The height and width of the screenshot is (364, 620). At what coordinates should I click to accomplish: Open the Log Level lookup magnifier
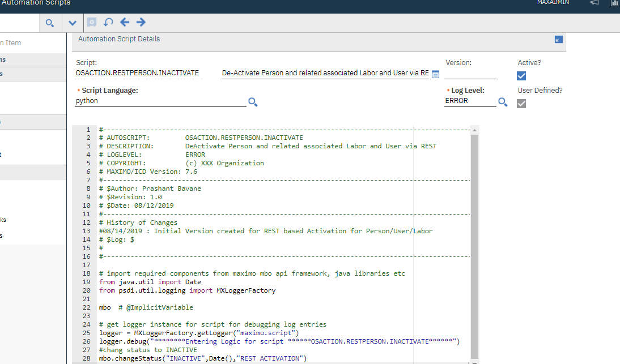click(502, 102)
